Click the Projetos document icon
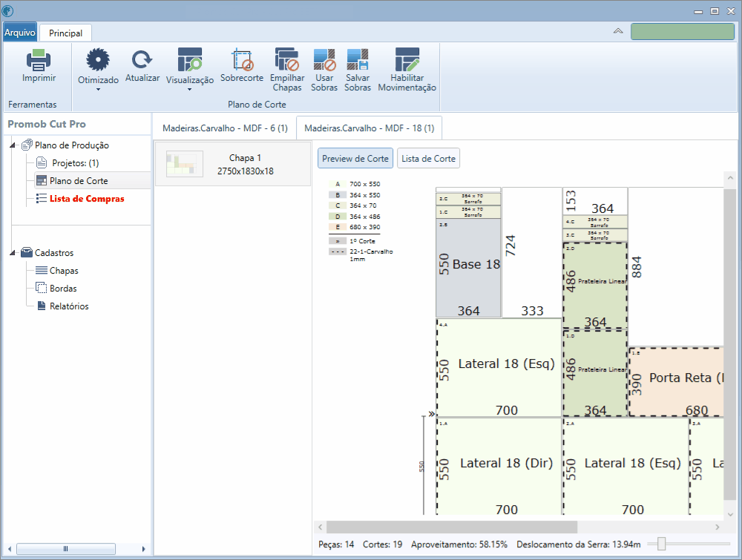The height and width of the screenshot is (560, 742). point(42,162)
